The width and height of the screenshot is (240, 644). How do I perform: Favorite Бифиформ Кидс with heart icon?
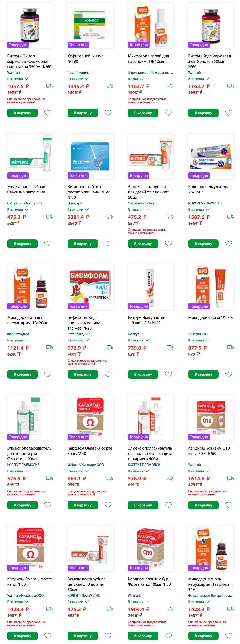coord(108,374)
